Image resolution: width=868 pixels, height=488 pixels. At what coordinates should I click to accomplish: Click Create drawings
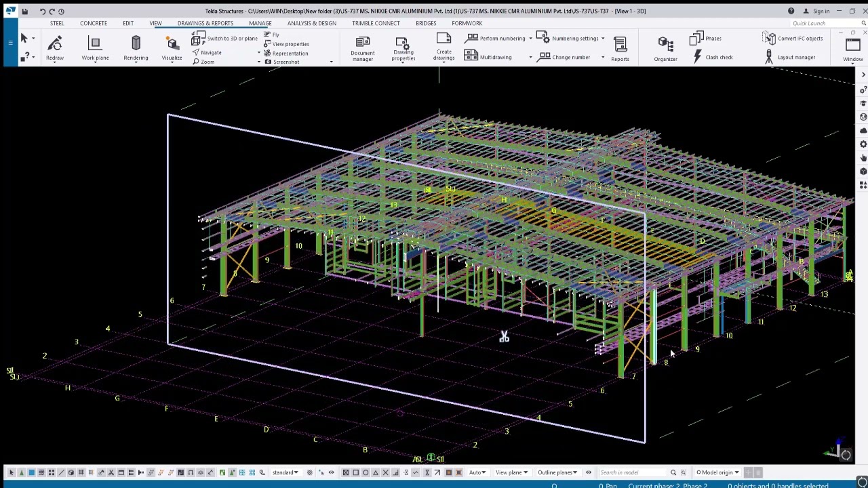click(x=443, y=47)
